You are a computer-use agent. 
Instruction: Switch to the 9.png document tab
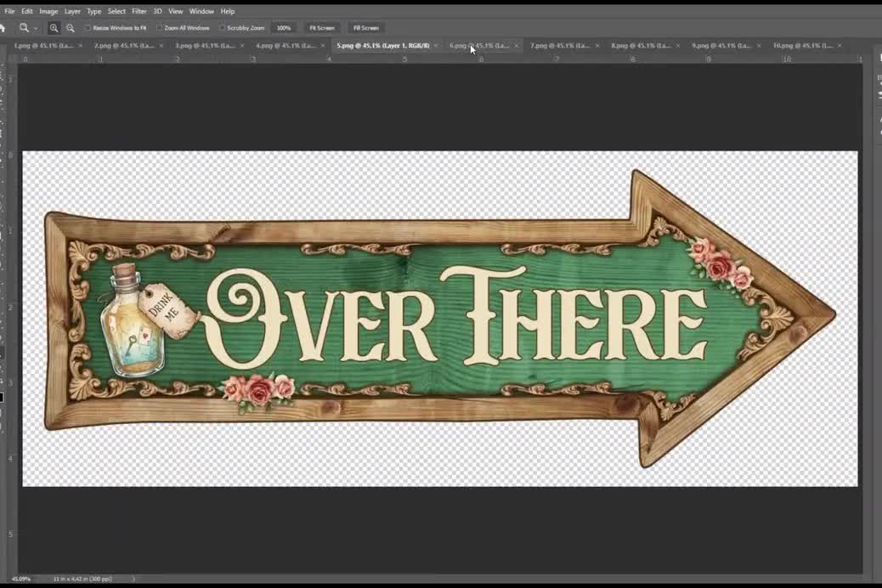721,46
